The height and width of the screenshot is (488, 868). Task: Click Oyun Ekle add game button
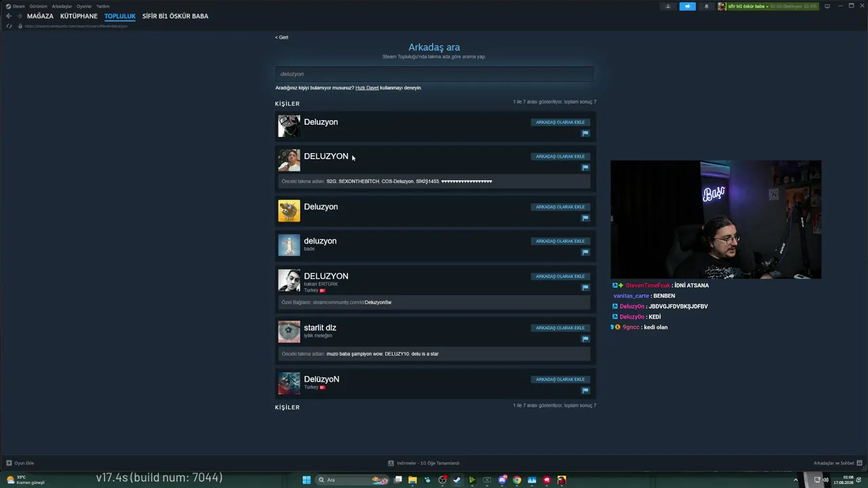[x=20, y=463]
